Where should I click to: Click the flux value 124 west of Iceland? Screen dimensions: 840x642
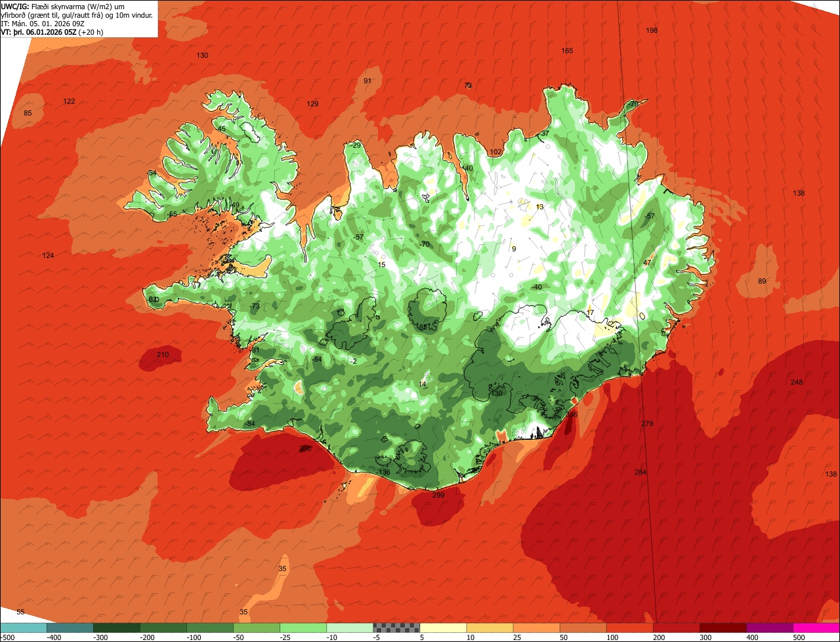pos(48,255)
